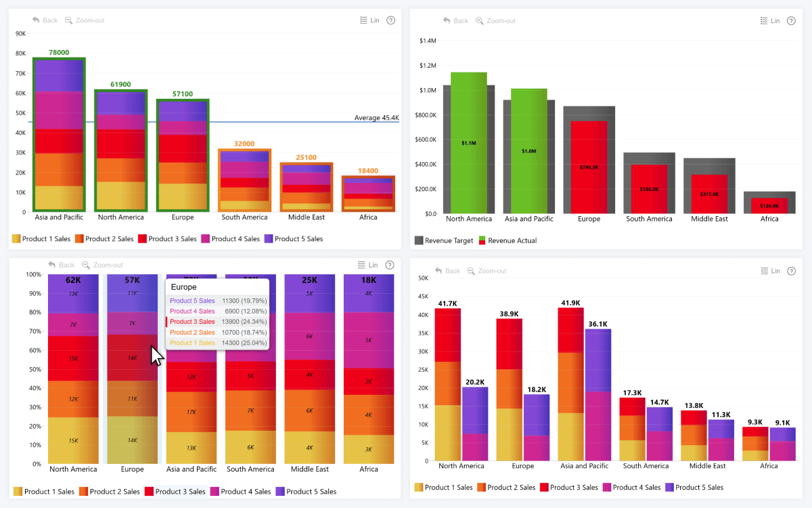The width and height of the screenshot is (812, 508).
Task: Toggle Lin scale on the 100% percentage chart
Action: [x=368, y=265]
